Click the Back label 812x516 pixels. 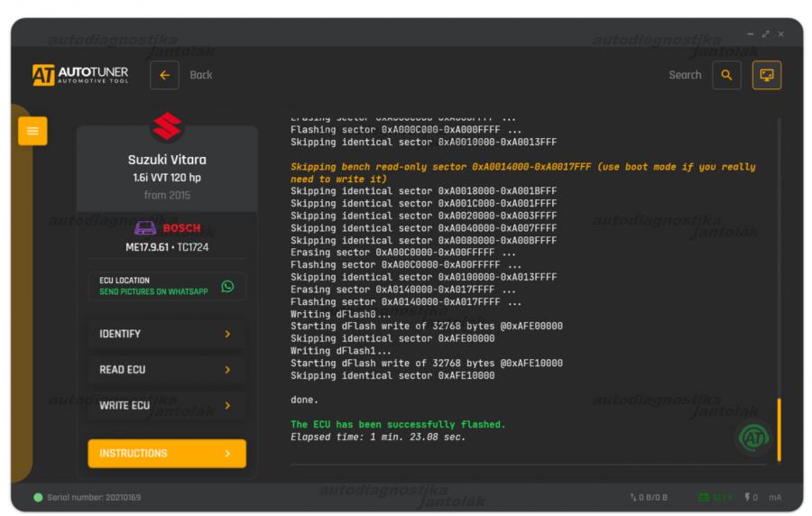tap(201, 75)
